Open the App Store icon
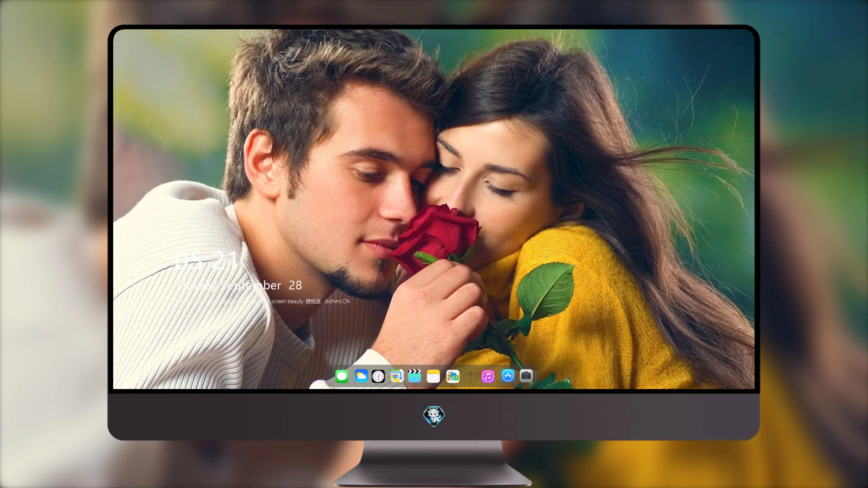868x488 pixels. [x=508, y=375]
